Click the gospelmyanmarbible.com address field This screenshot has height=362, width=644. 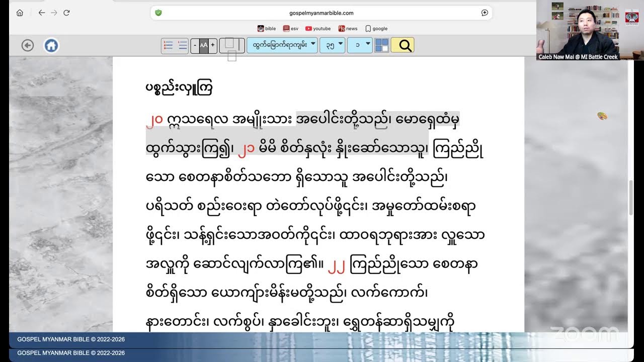pyautogui.click(x=321, y=13)
